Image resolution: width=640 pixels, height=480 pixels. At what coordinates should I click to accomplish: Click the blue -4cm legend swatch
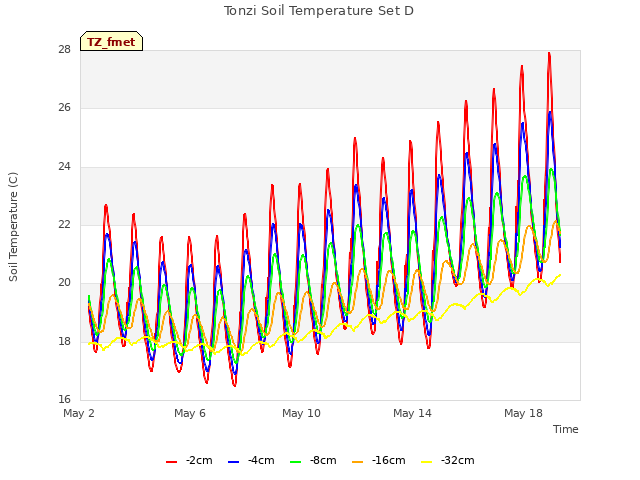coord(233,462)
